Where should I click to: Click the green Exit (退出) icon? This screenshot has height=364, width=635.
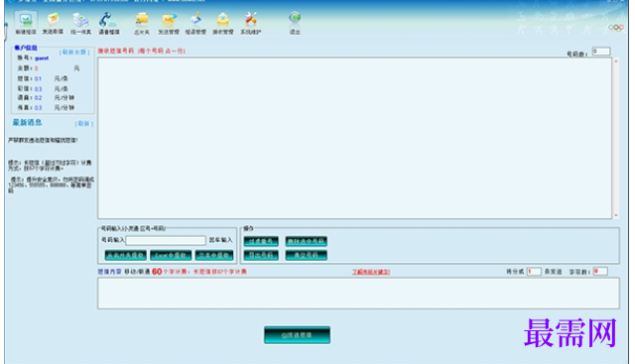point(295,23)
